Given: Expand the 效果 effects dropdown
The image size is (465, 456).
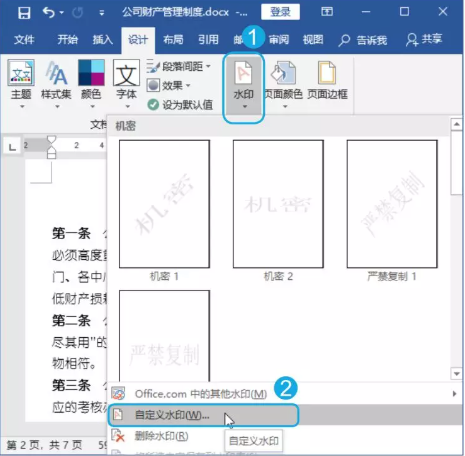Looking at the screenshot, I should [x=169, y=86].
